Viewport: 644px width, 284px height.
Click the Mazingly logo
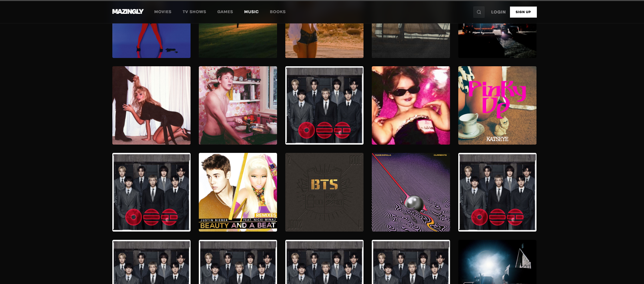128,12
